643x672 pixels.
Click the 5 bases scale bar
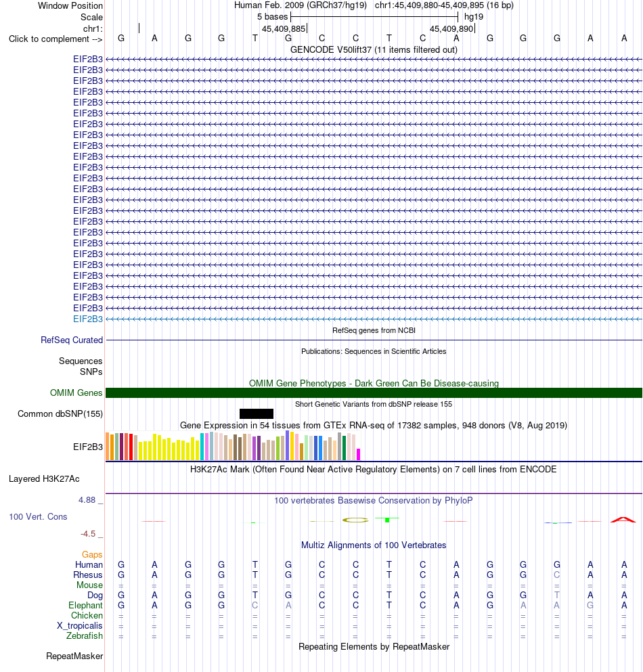[374, 17]
